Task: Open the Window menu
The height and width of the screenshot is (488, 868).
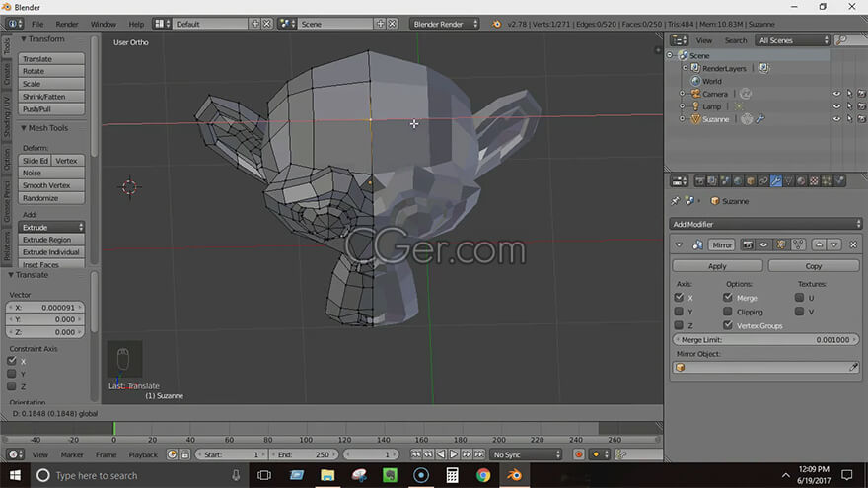Action: coord(103,24)
